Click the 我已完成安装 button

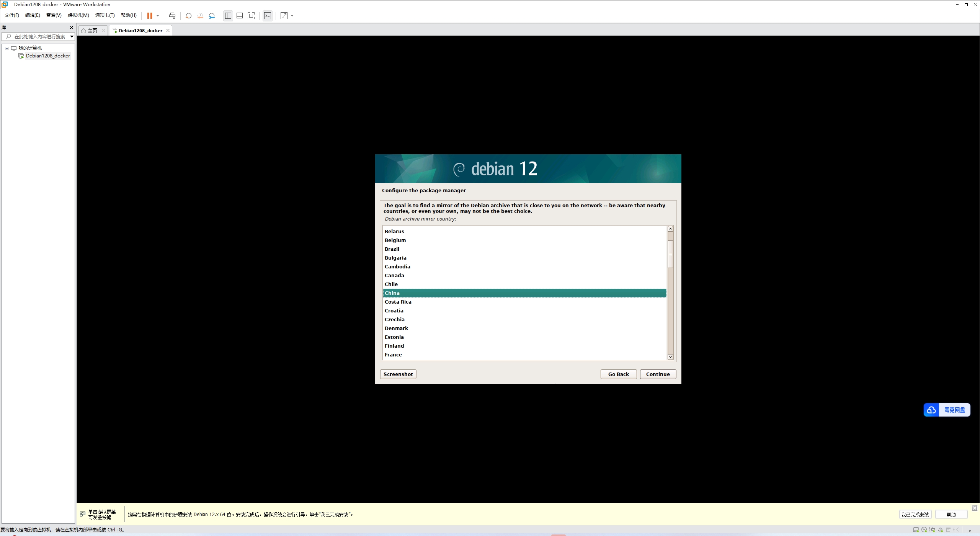tap(915, 515)
